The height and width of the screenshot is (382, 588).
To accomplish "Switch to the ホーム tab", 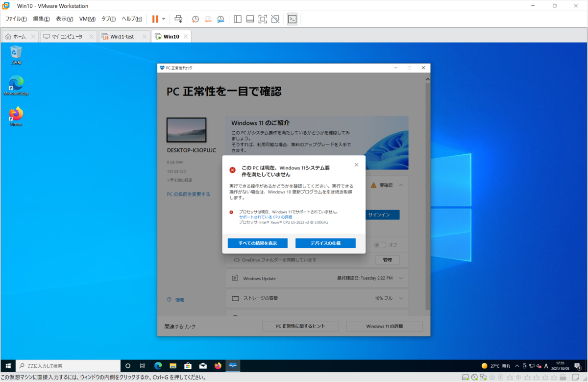I will point(20,37).
